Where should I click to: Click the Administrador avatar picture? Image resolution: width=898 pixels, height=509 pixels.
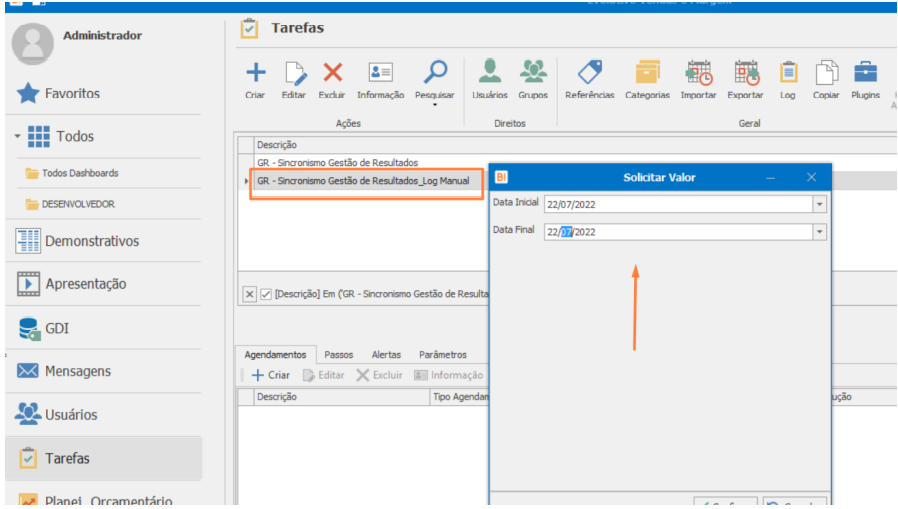(33, 44)
